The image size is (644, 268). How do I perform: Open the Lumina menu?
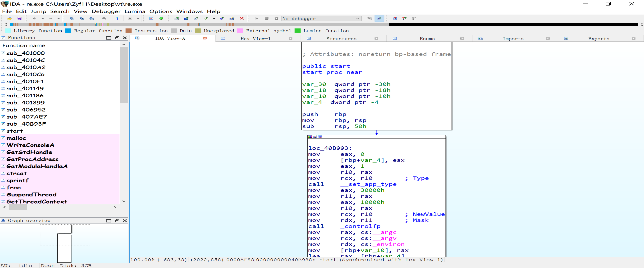pos(135,11)
